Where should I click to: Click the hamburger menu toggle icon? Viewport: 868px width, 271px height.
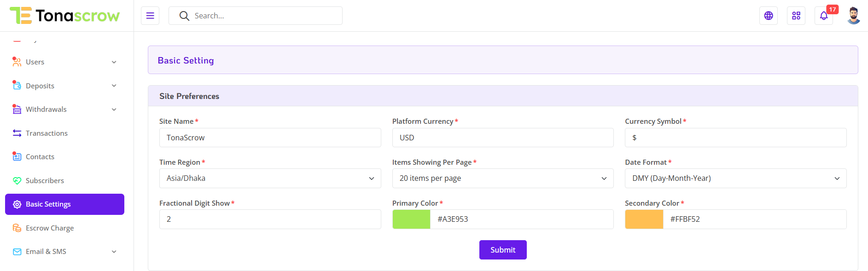150,16
